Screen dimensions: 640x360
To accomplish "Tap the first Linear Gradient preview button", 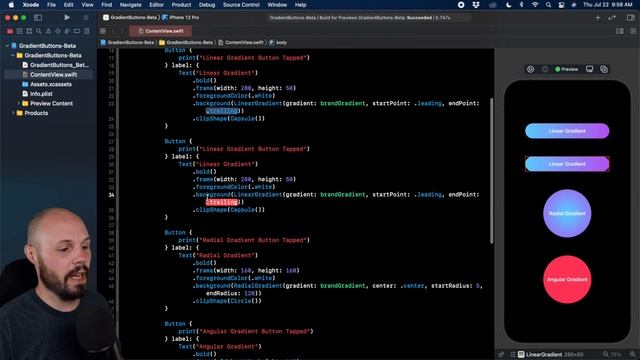I will point(567,131).
